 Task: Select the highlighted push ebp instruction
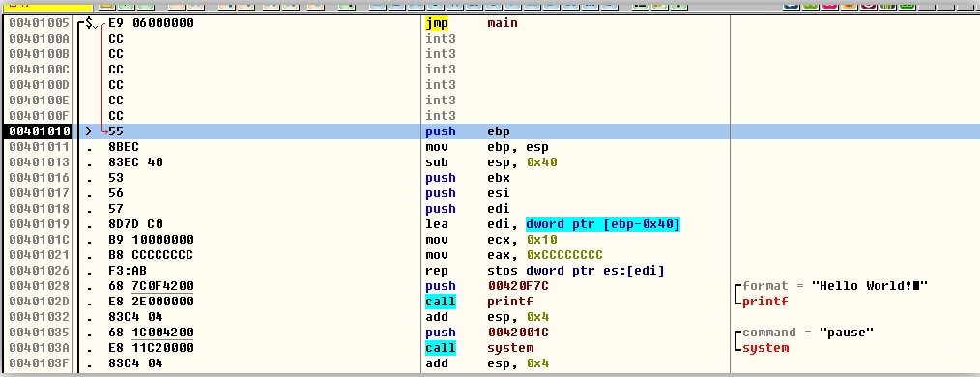[467, 131]
